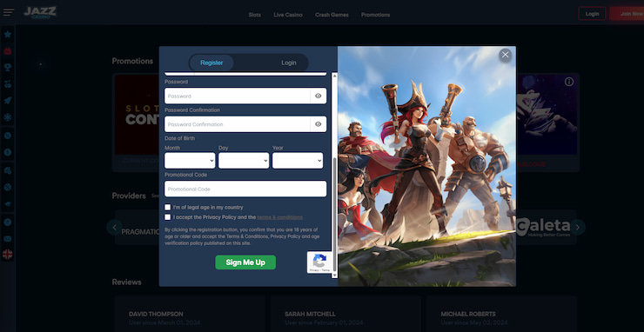644x332 pixels.
Task: Click the David Thompson review card
Action: click(x=190, y=315)
